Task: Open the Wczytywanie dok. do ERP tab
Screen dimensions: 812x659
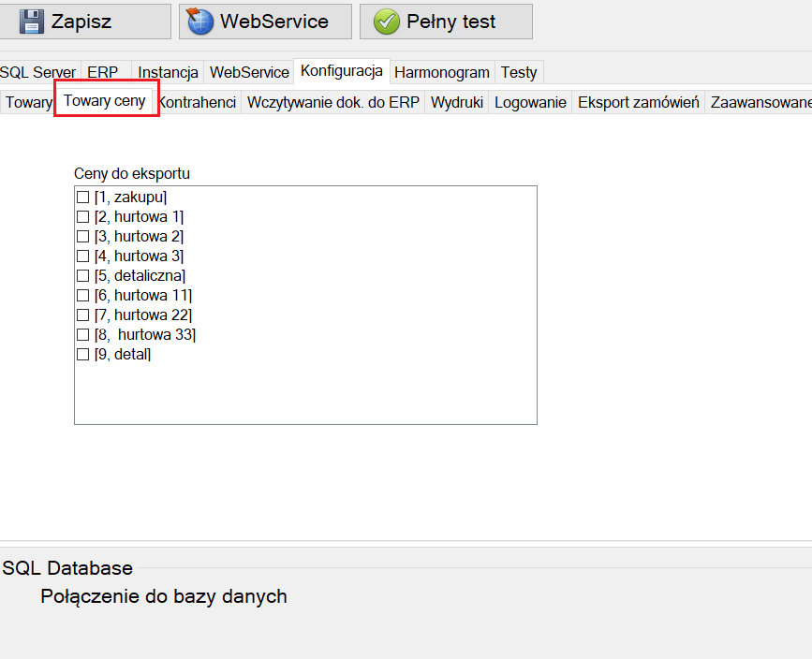Action: tap(332, 103)
